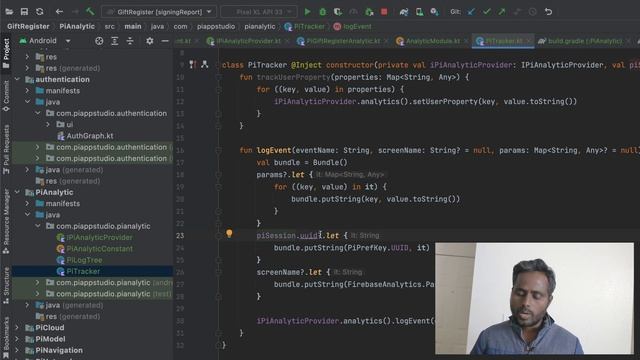The width and height of the screenshot is (640, 360).
Task: Click the yellow lightbulb intention icon
Action: (229, 233)
